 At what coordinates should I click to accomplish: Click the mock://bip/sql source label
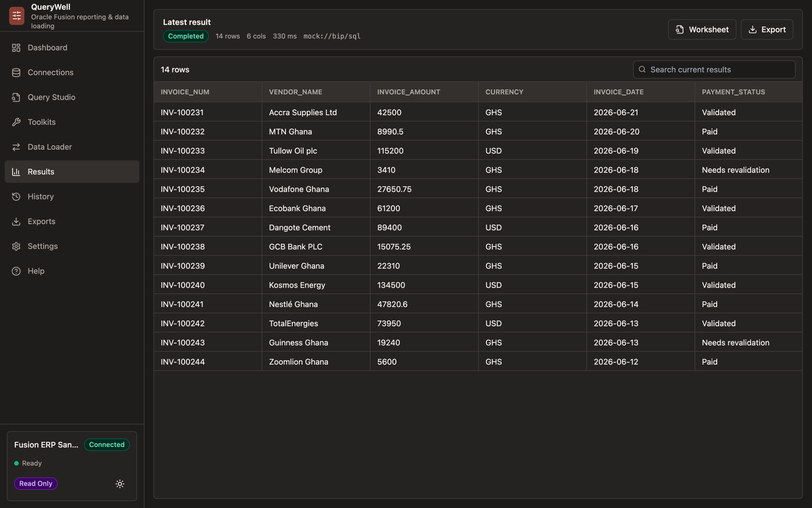point(332,36)
